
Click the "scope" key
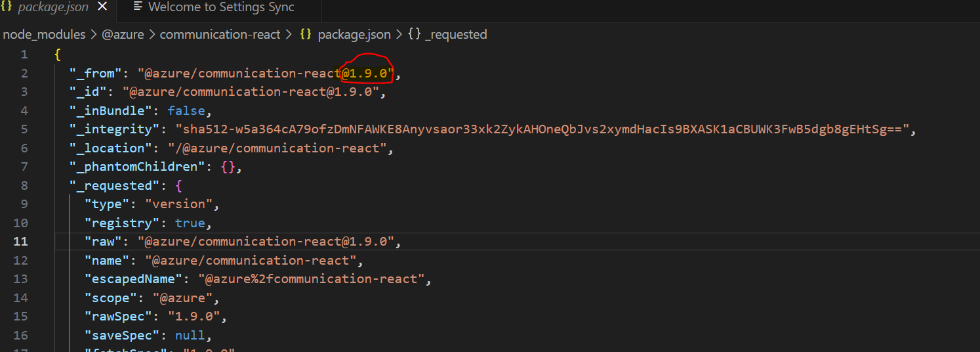pos(111,297)
